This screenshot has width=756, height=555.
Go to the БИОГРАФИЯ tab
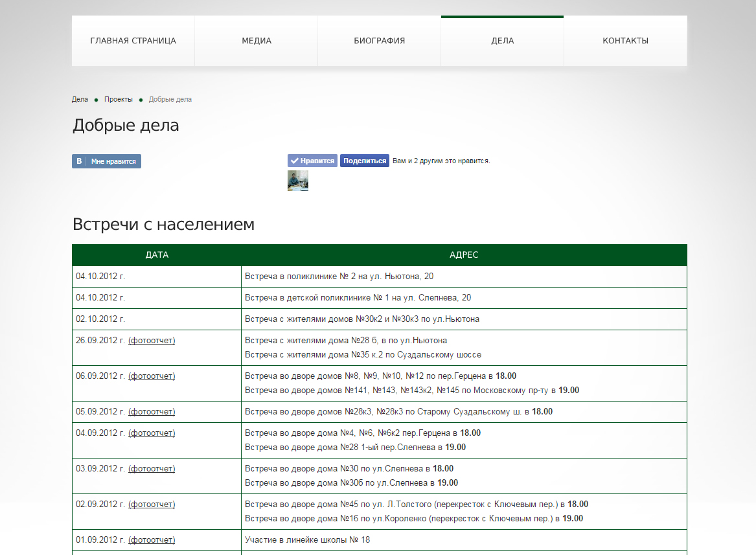(x=380, y=41)
